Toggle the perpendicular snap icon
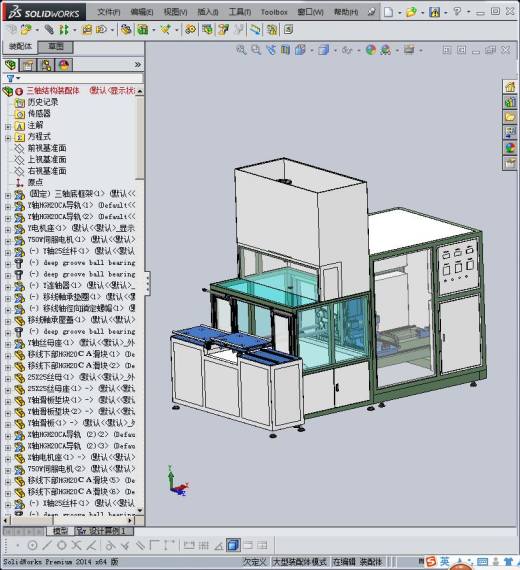 coord(125,545)
